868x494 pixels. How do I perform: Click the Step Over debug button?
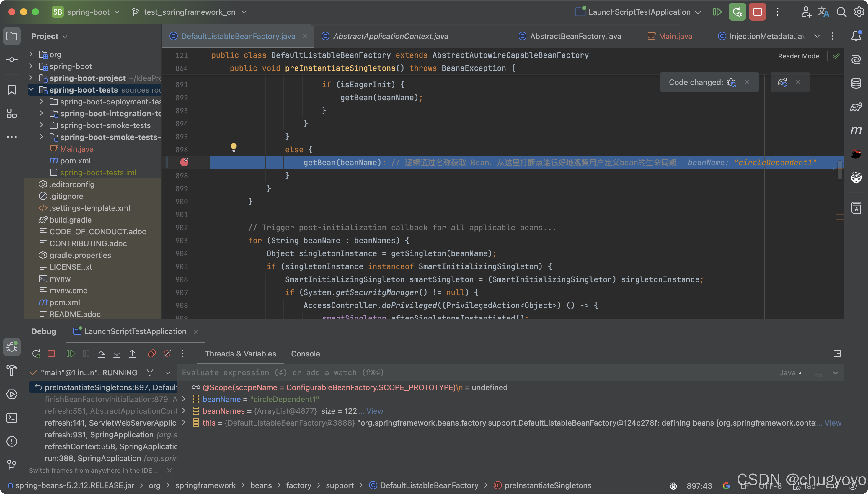(x=102, y=354)
